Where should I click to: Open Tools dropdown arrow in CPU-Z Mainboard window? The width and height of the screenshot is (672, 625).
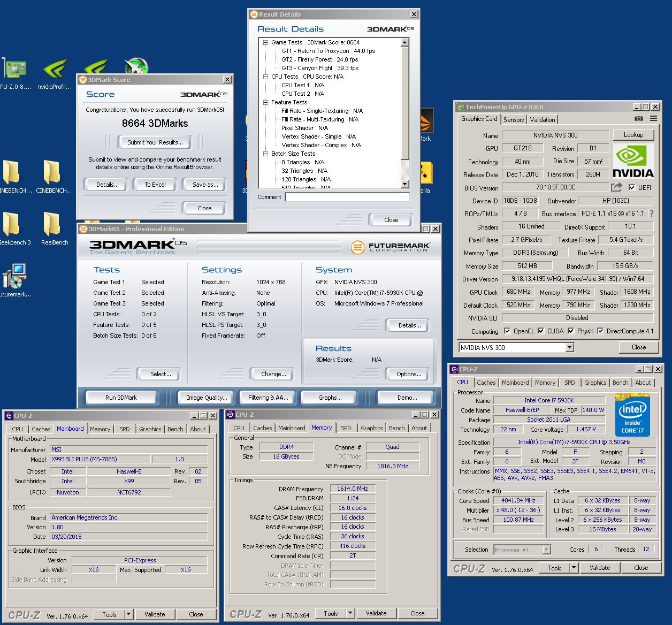click(128, 614)
